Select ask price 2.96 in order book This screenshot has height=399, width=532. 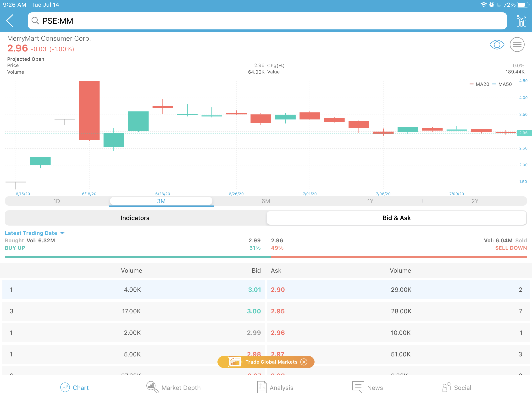(x=278, y=333)
